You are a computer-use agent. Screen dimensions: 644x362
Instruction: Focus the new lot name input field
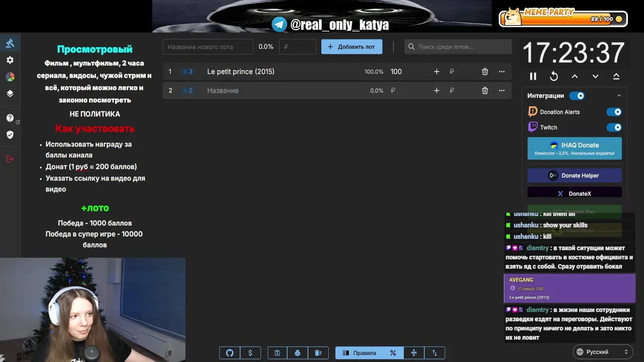pyautogui.click(x=208, y=47)
